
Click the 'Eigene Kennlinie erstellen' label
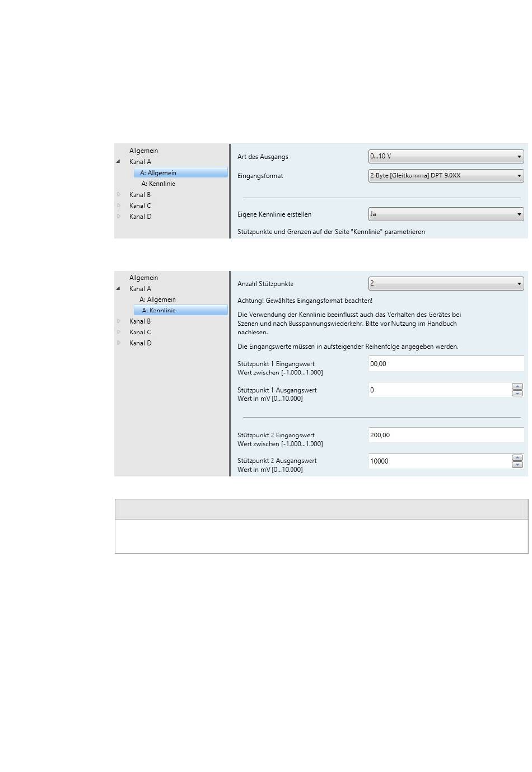pos(274,214)
